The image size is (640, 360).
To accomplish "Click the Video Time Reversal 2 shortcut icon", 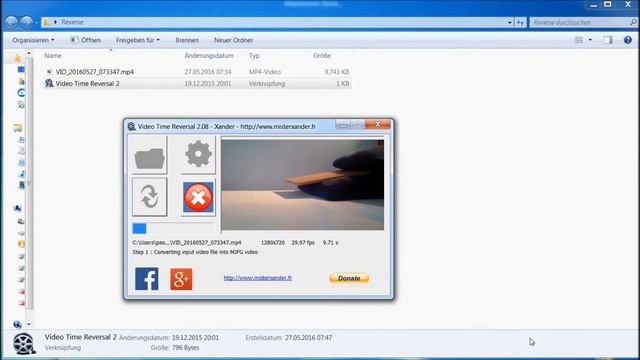I will tap(49, 84).
